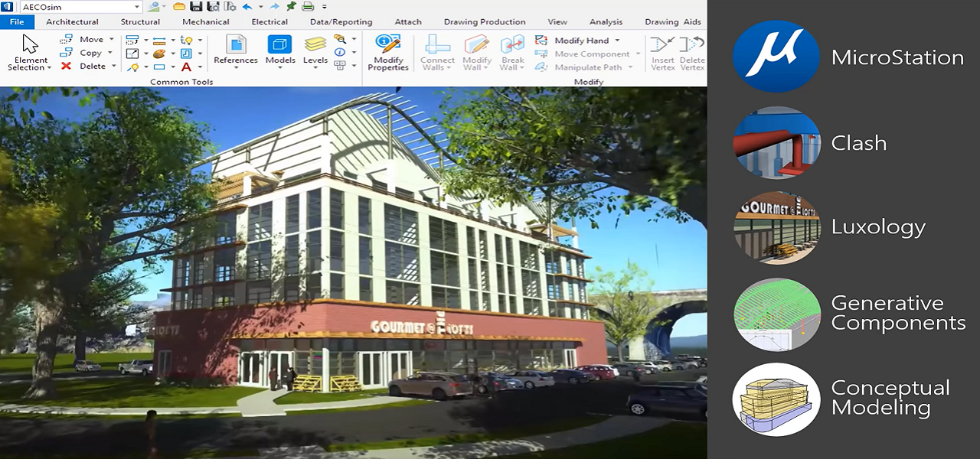Click the Break Wall icon

click(x=512, y=44)
